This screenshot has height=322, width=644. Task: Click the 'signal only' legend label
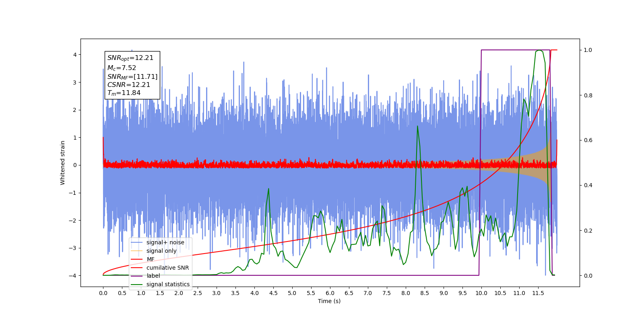coord(161,251)
